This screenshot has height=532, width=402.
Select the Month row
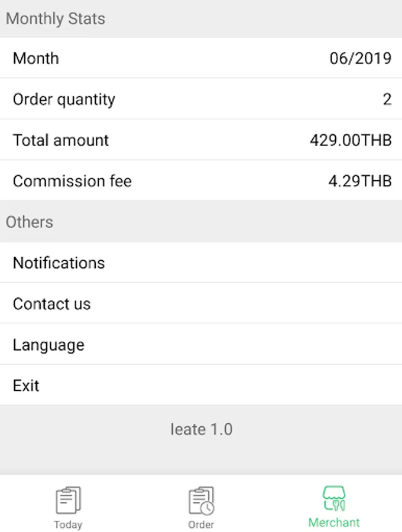201,58
